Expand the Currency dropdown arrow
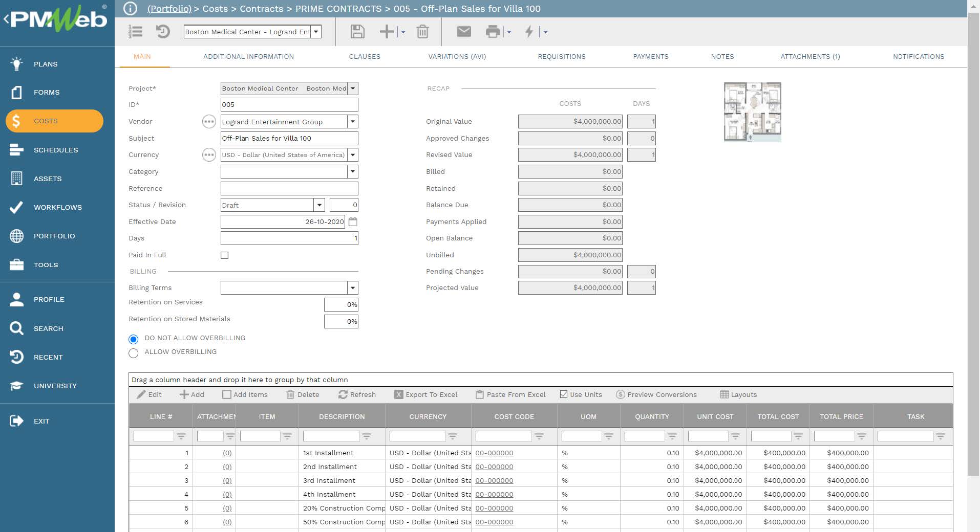The width and height of the screenshot is (980, 532). [353, 155]
